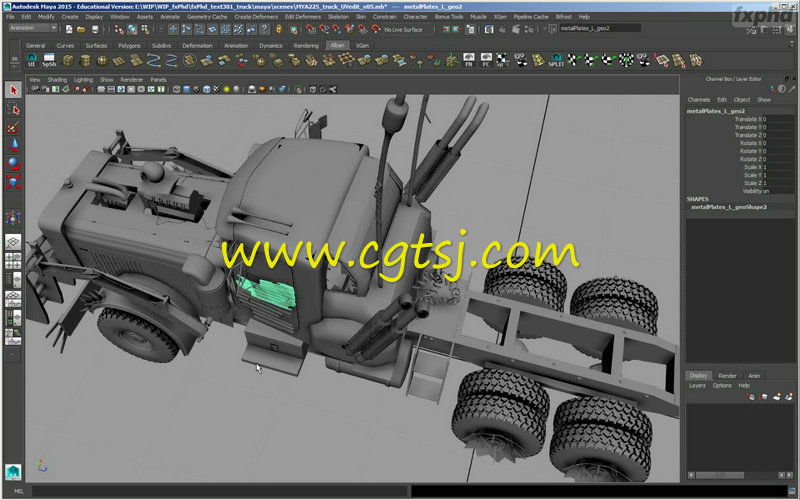Click the Translate X channel value
This screenshot has width=800, height=500.
click(x=779, y=119)
